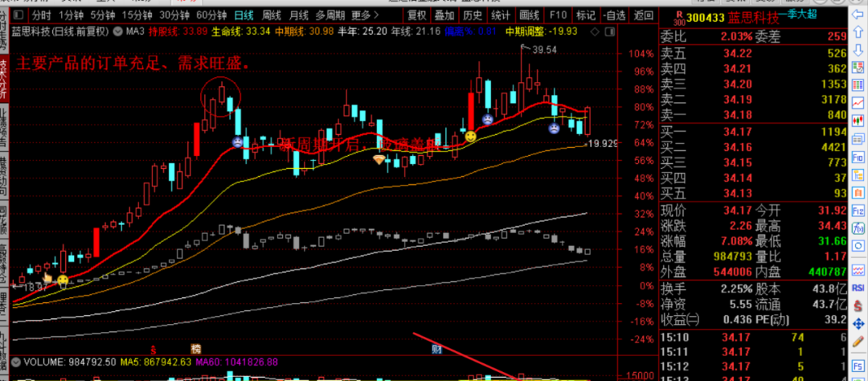Open 技术分析 side tab
This screenshot has height=381, width=868.
tap(5, 77)
